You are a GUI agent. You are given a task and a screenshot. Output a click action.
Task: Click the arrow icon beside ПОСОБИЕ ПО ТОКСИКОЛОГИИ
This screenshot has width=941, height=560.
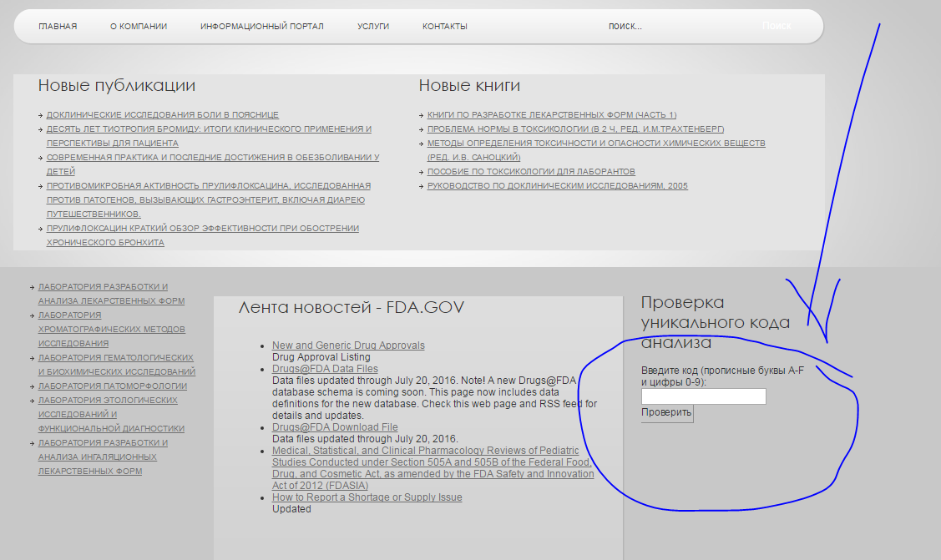(x=422, y=171)
